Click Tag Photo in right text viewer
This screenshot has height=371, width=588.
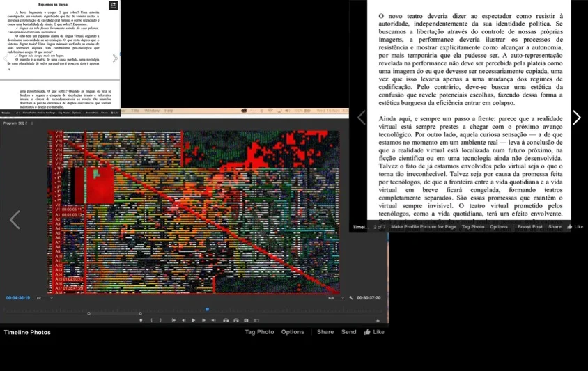(x=473, y=227)
